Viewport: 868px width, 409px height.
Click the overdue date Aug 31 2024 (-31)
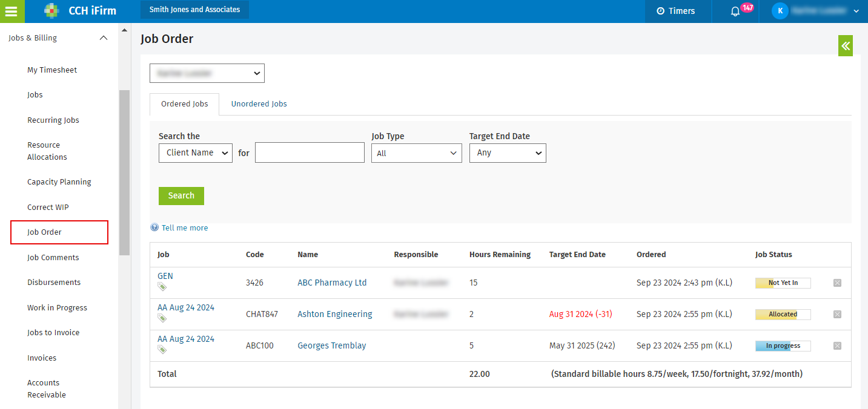pos(581,314)
